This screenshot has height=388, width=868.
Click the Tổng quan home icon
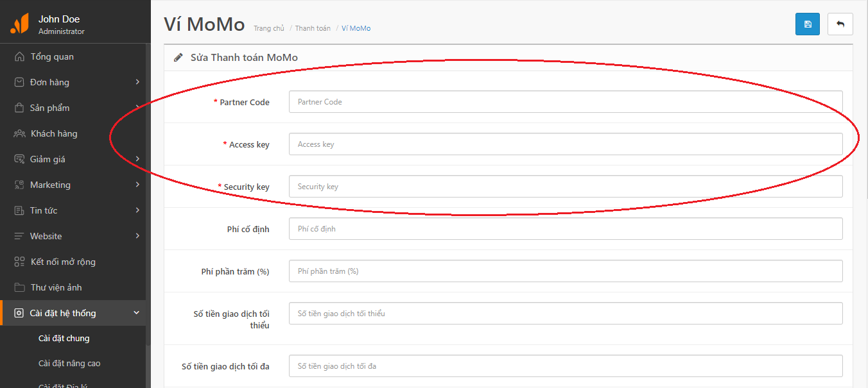19,56
